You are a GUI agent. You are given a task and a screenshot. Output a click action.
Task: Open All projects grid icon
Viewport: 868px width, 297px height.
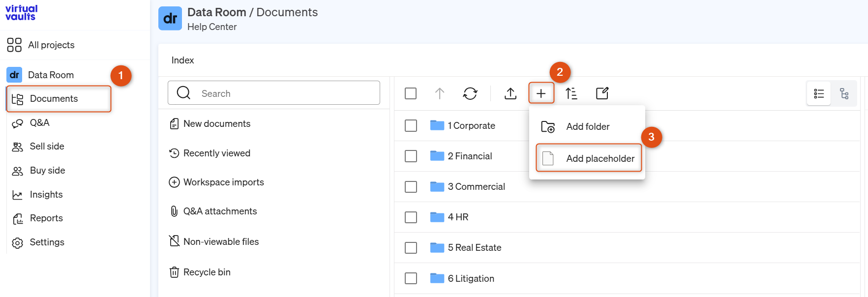tap(14, 45)
